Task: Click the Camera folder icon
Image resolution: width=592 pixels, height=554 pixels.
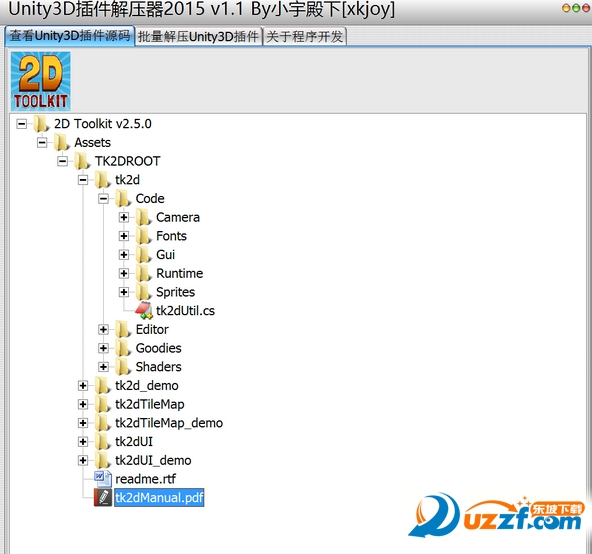Action: pos(143,217)
